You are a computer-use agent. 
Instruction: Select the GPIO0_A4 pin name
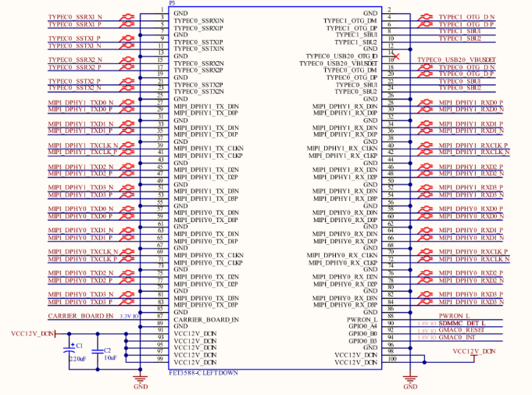362,326
